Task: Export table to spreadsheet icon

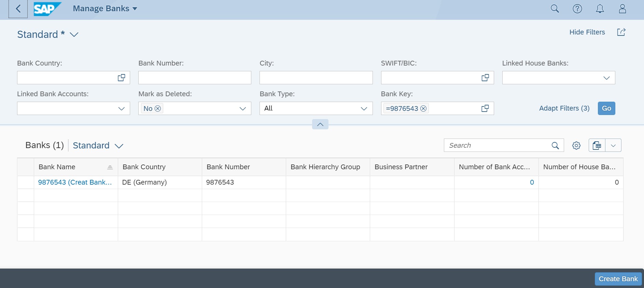Action: [597, 146]
